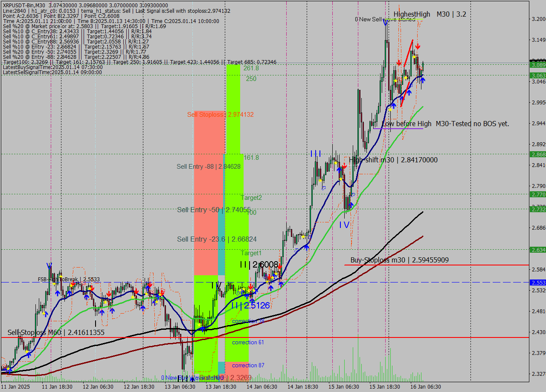Viewport: 546px width, 392px height.
Task: Select the '261.8' Fibonacci level label
Action: click(x=251, y=68)
